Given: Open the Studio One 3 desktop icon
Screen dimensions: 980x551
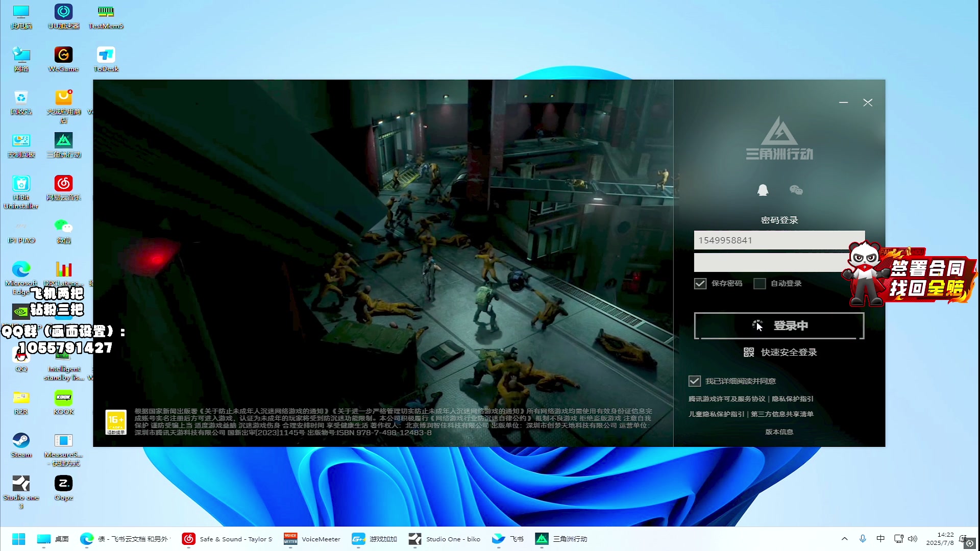Looking at the screenshot, I should point(21,492).
